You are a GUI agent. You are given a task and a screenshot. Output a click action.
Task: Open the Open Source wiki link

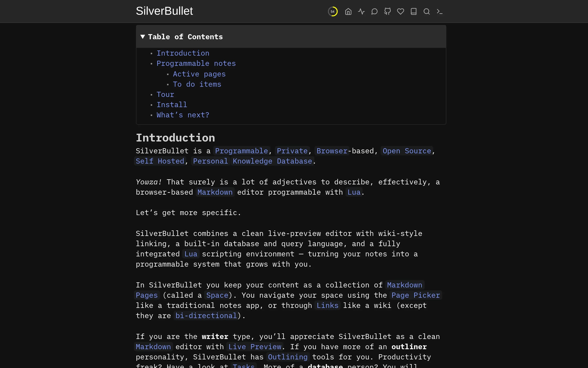pos(407,151)
